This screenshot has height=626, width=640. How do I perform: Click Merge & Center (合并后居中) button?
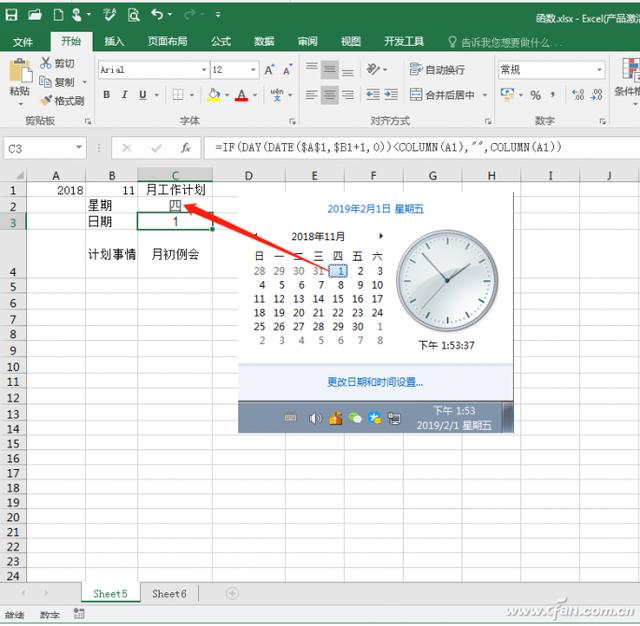point(442,95)
